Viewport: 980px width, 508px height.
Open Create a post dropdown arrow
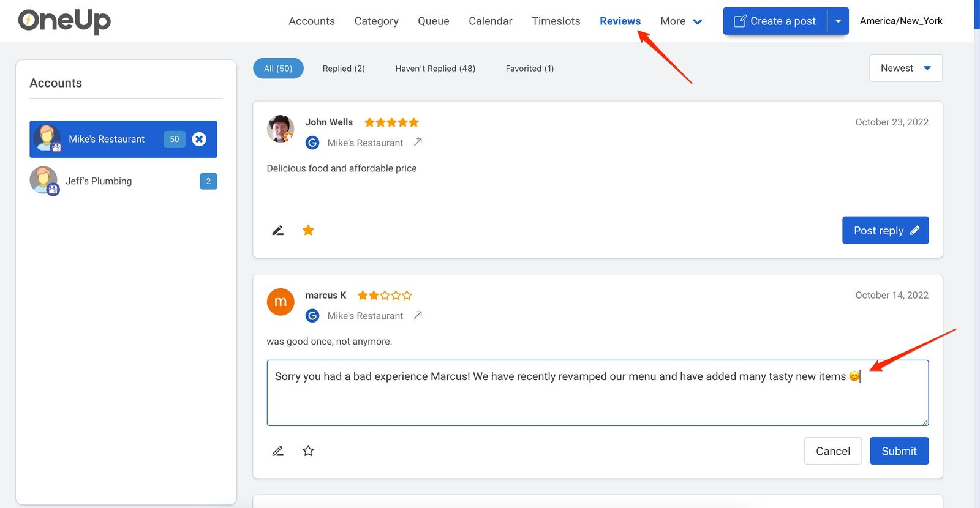point(838,21)
